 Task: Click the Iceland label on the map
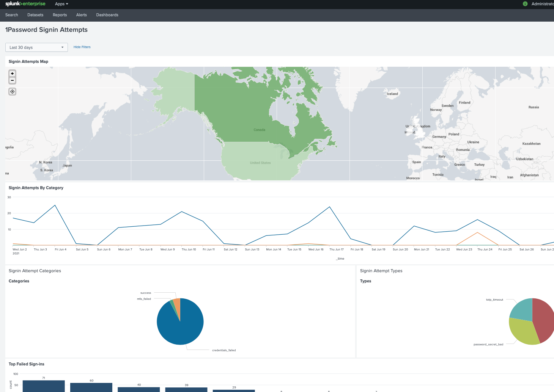[392, 94]
